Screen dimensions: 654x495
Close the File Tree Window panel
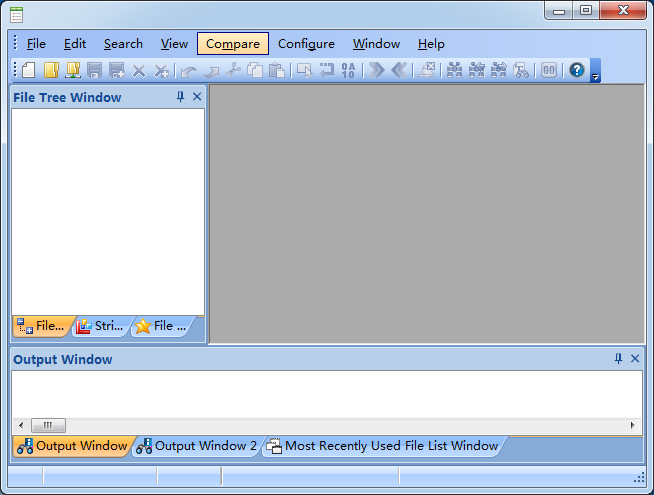(x=197, y=97)
